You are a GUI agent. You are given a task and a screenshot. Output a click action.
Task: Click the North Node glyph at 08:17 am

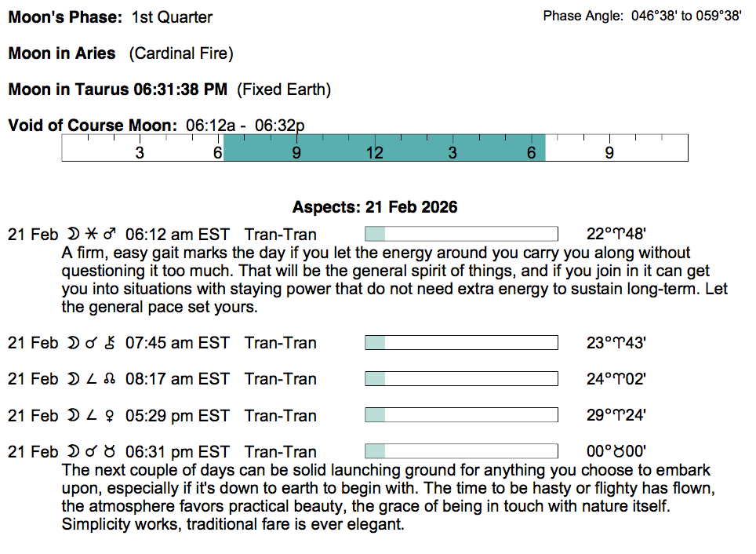(x=111, y=379)
